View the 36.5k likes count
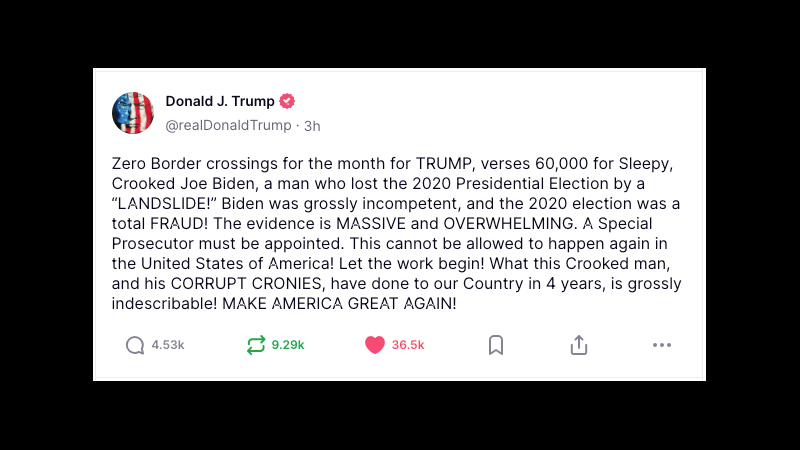800x450 pixels. click(x=408, y=345)
